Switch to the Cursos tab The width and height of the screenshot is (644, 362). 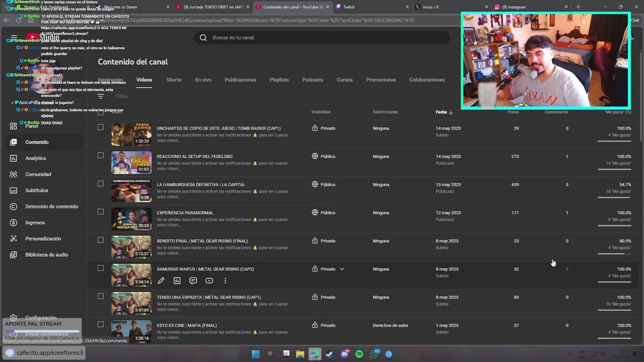pyautogui.click(x=345, y=80)
